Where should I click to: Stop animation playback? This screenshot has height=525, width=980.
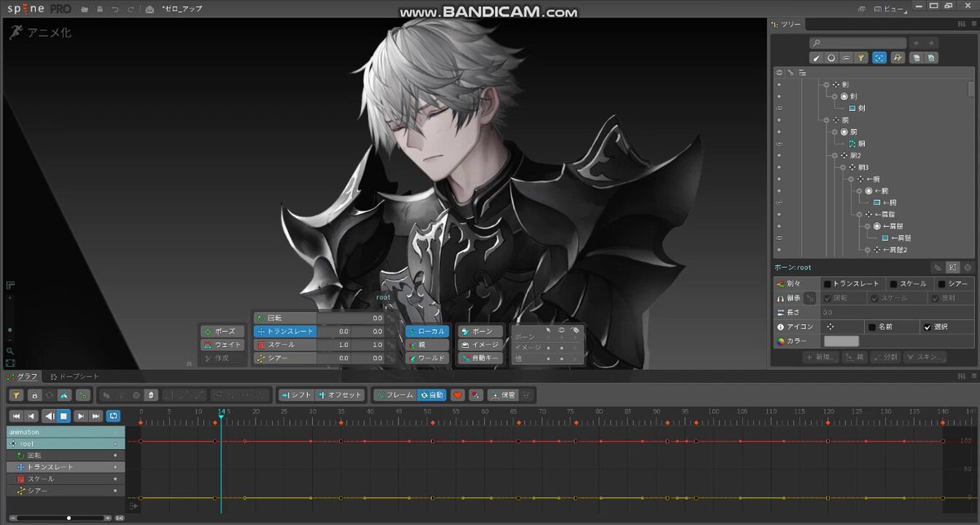[64, 416]
